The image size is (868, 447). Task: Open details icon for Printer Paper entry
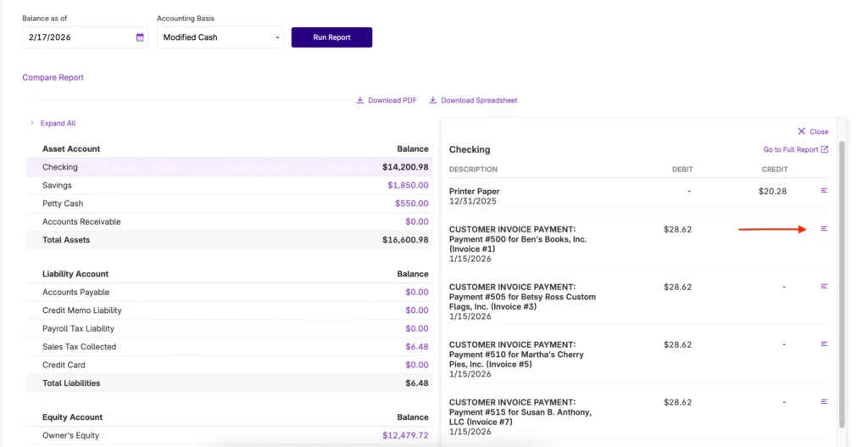pyautogui.click(x=824, y=191)
